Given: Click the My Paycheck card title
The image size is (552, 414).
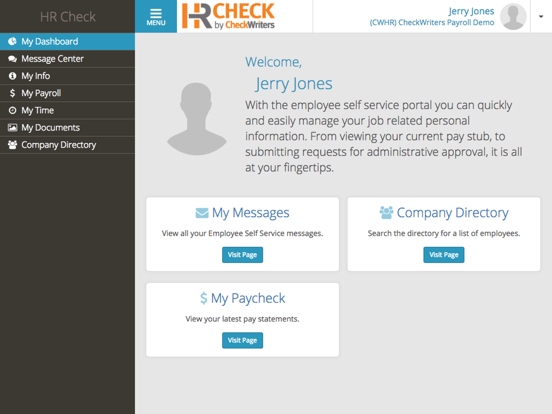Looking at the screenshot, I should point(248,299).
